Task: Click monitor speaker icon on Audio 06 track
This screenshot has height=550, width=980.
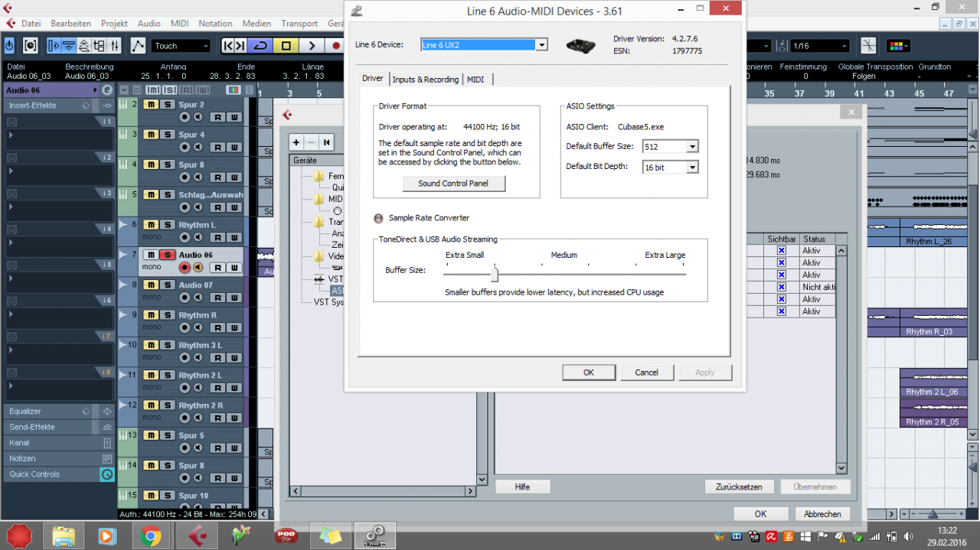Action: coord(198,267)
